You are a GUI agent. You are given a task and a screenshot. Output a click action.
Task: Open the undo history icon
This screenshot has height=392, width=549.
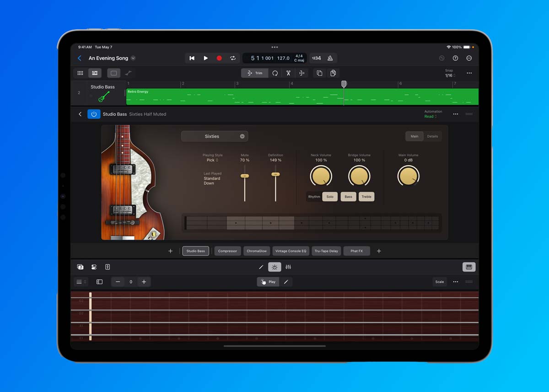pos(441,58)
